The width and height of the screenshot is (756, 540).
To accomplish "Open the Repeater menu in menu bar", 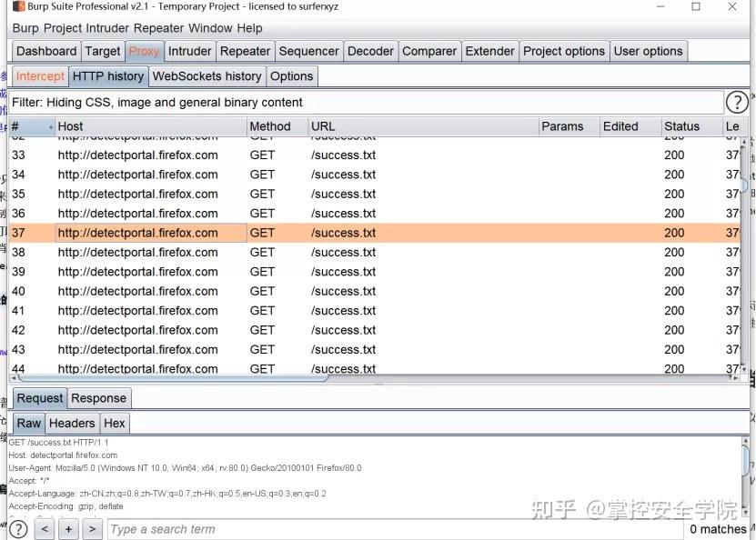I will [158, 28].
